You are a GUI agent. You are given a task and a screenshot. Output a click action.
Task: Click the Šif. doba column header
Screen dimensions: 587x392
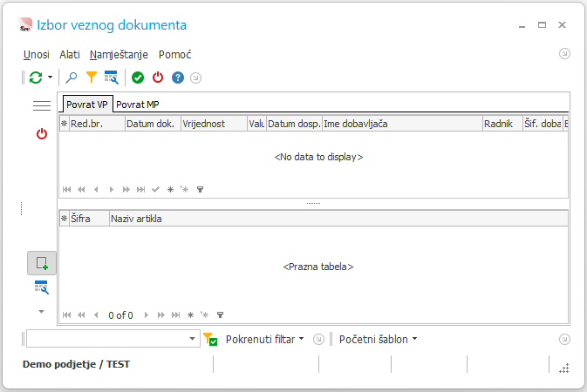[x=543, y=124]
